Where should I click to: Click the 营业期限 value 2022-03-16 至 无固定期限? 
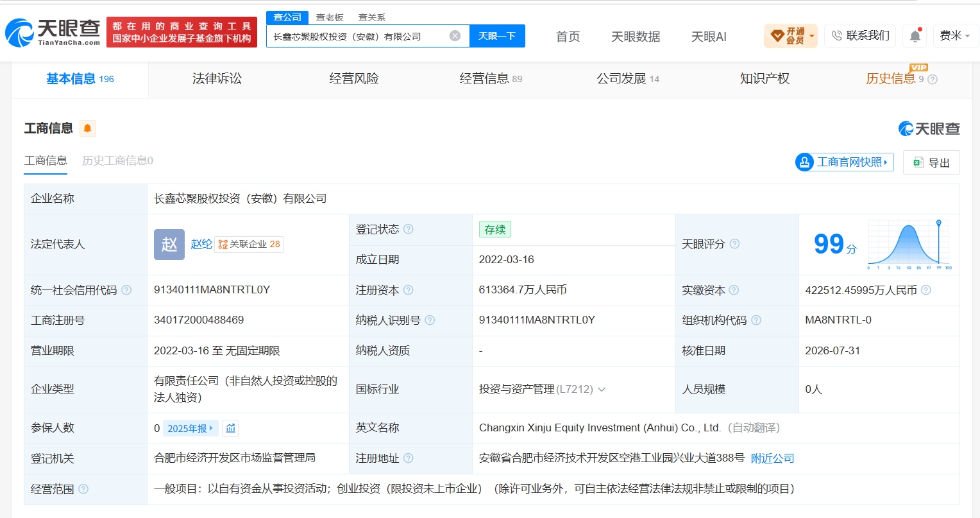point(217,351)
